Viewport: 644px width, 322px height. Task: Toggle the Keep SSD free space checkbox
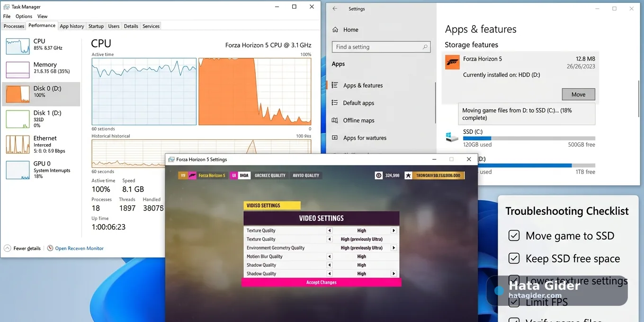(514, 258)
